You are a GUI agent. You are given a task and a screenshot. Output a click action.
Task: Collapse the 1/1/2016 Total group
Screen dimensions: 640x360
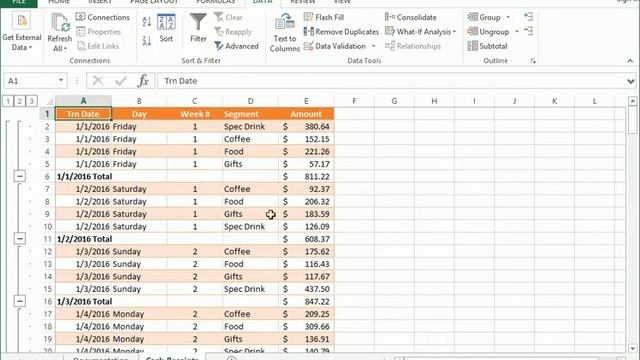pyautogui.click(x=20, y=176)
